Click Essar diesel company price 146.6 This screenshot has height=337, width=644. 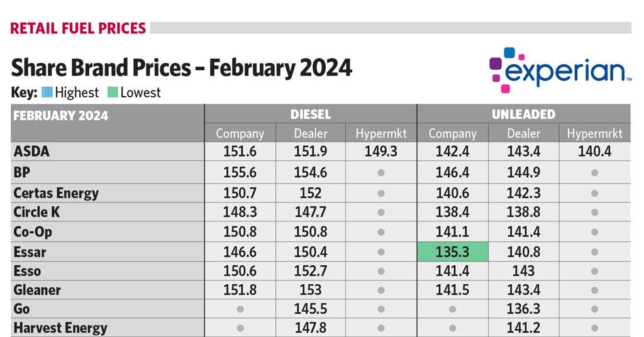(240, 252)
